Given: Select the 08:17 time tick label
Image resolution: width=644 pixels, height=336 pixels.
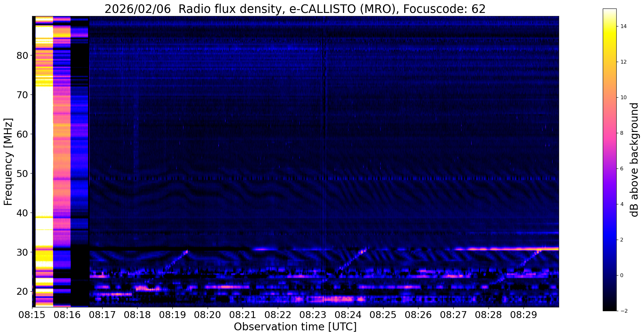Looking at the screenshot, I should [x=102, y=315].
